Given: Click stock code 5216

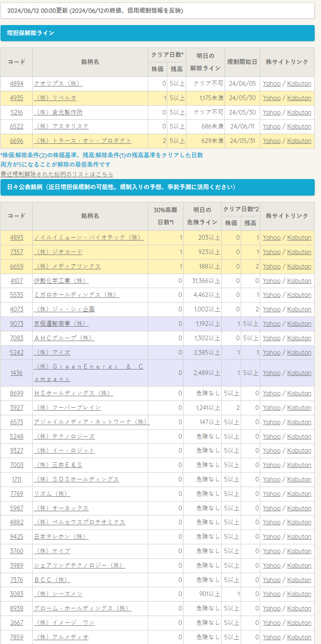Looking at the screenshot, I should pos(17,112).
